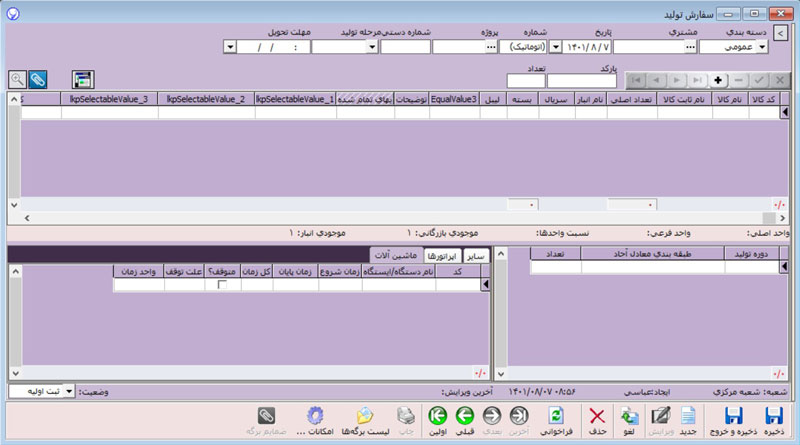This screenshot has height=445, width=800.
Task: Open the مرحله تولید dropdown
Action: click(x=317, y=46)
